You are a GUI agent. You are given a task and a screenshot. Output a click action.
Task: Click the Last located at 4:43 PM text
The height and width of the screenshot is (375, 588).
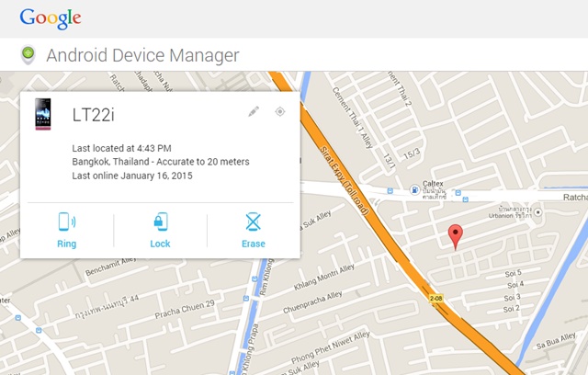[x=134, y=147]
